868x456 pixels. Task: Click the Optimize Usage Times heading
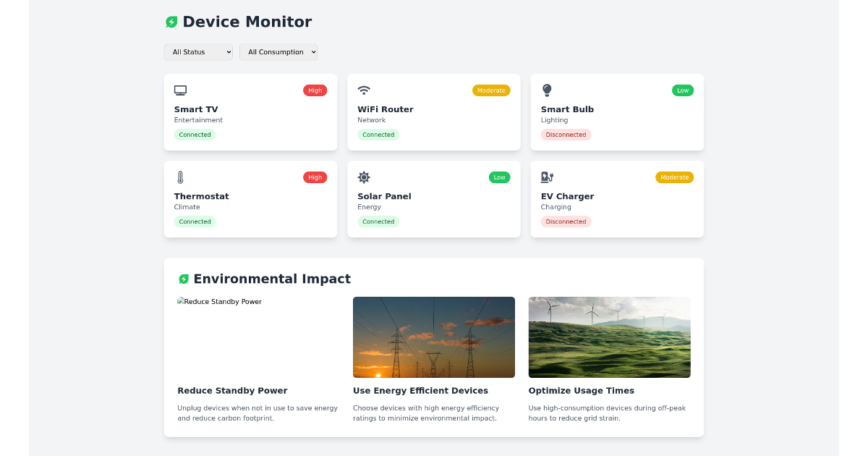581,390
